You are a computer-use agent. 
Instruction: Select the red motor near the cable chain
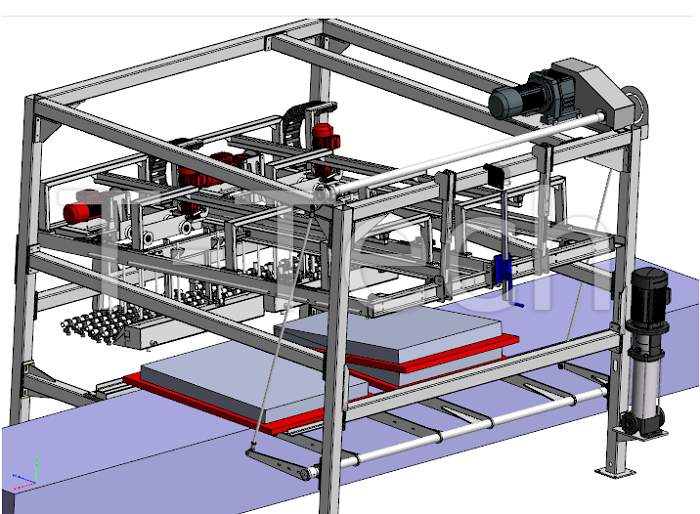coord(322,135)
